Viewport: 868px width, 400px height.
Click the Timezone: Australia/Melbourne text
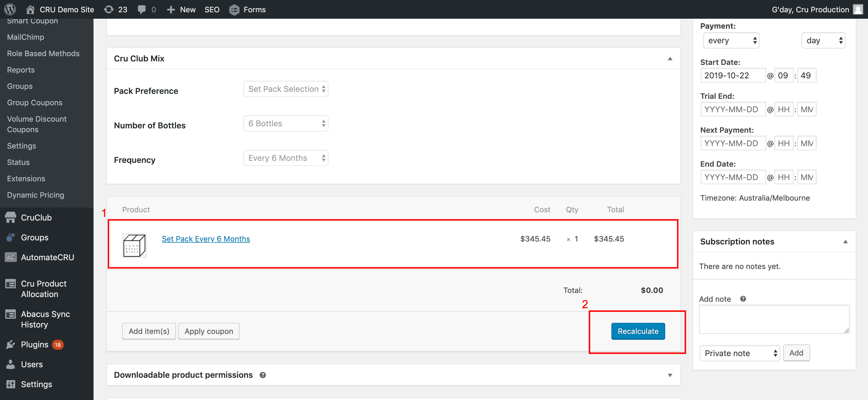[x=755, y=198]
